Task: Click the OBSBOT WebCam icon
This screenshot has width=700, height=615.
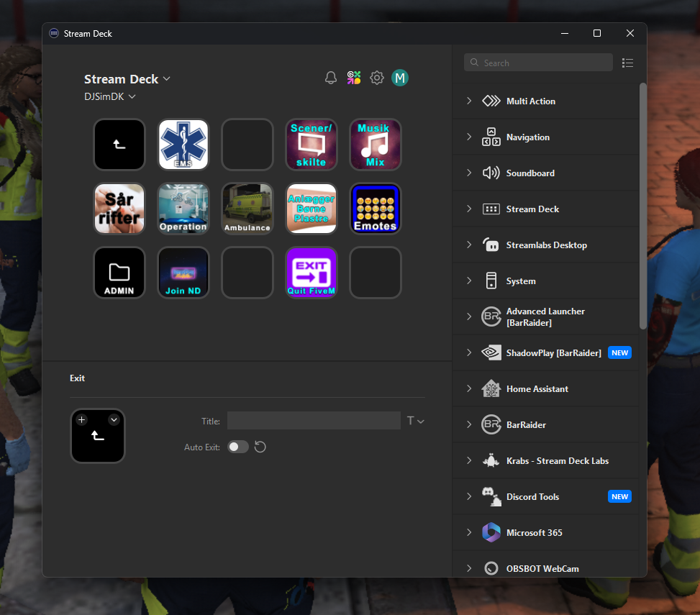Action: point(491,568)
